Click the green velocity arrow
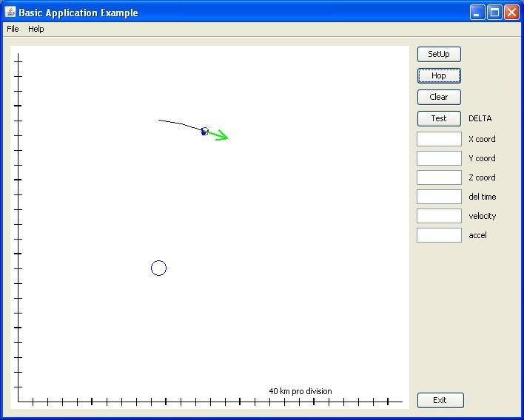Image resolution: width=524 pixels, height=420 pixels. tap(219, 135)
